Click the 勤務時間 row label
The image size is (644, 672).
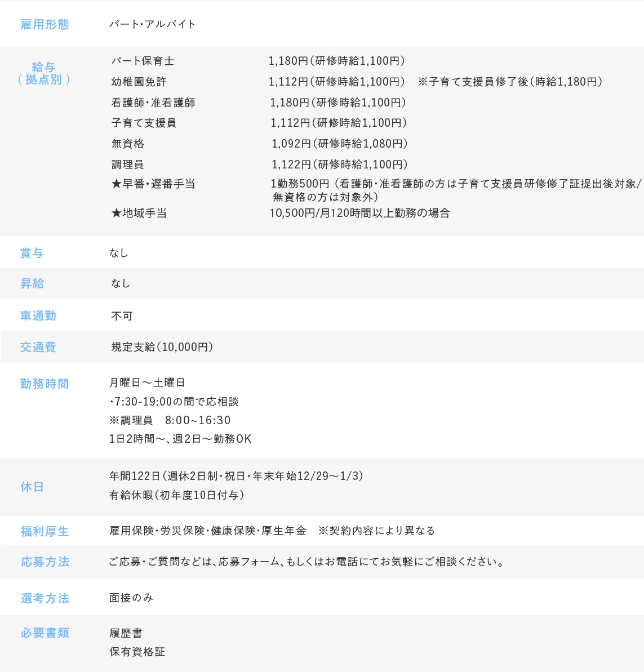[x=45, y=384]
